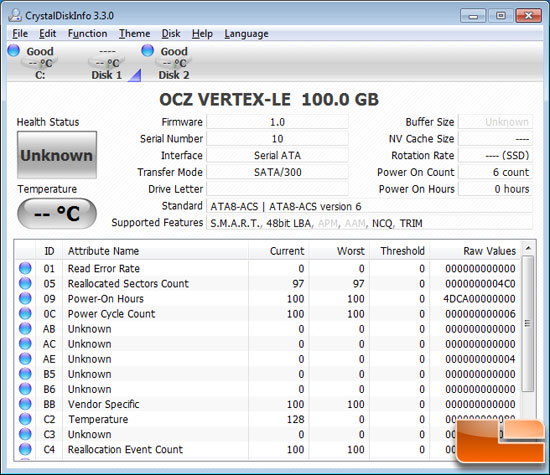This screenshot has height=475, width=550.
Task: Click the Serial Number value field
Action: [277, 139]
